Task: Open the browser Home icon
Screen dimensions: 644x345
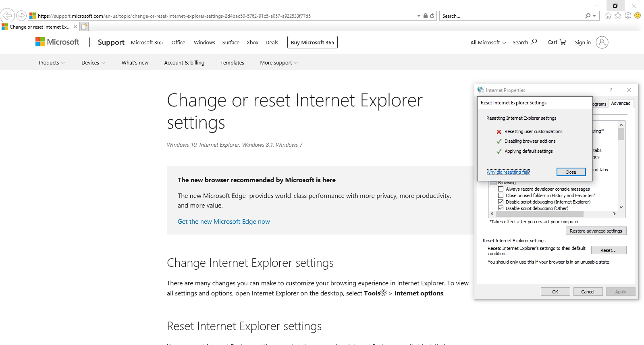Action: (608, 15)
